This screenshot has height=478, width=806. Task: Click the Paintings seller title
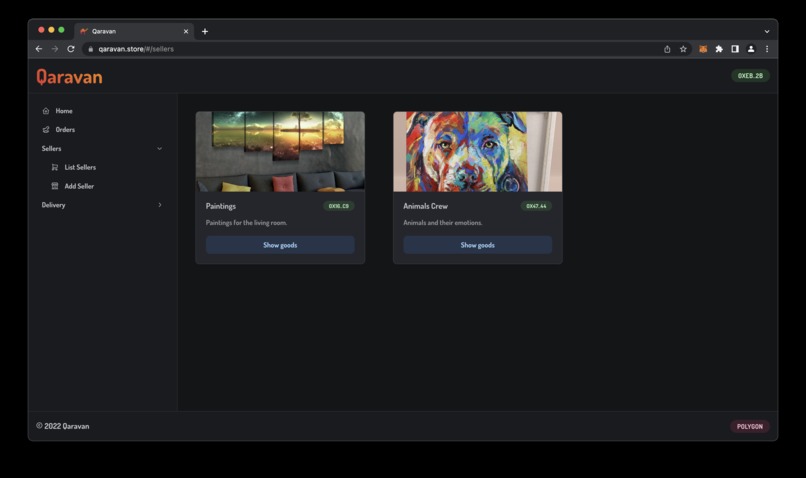click(221, 206)
